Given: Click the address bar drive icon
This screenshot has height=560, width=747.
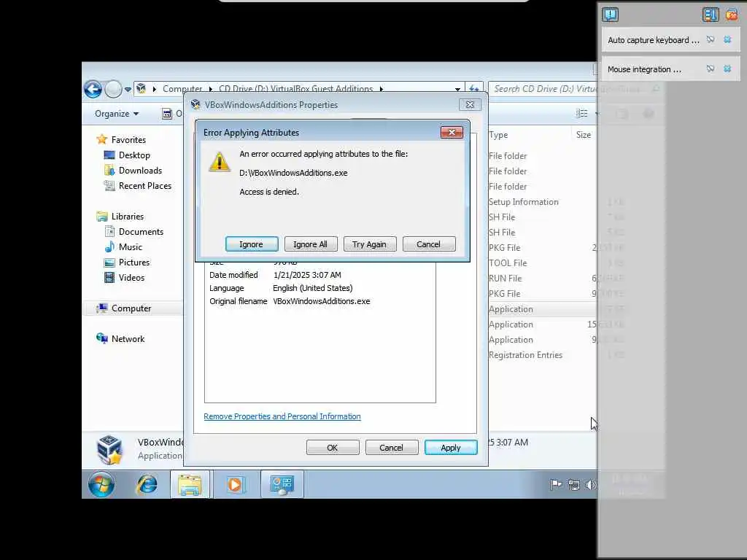Looking at the screenshot, I should [141, 88].
